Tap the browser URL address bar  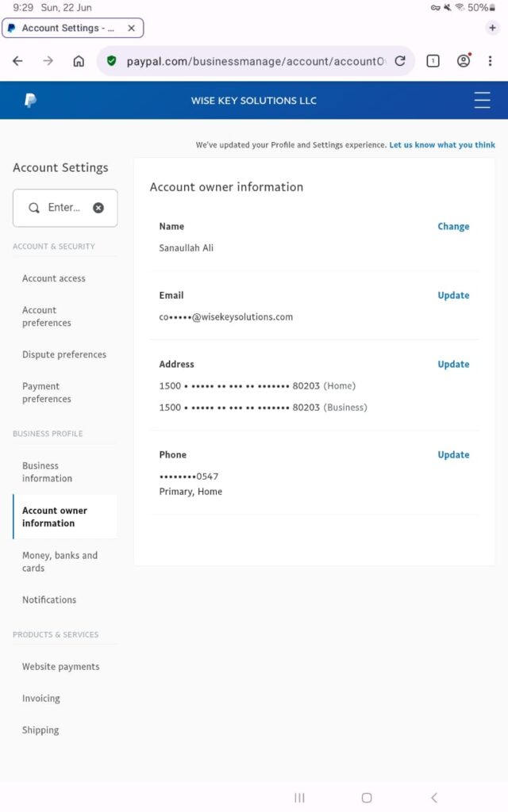254,61
